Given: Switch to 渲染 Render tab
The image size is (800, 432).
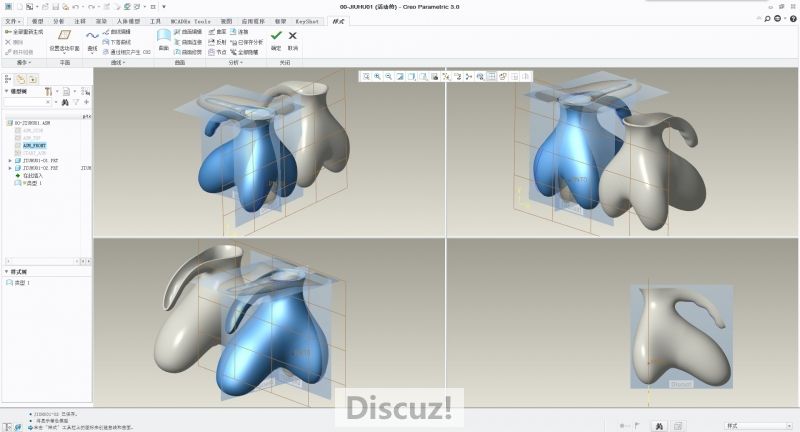Looking at the screenshot, I should (101, 21).
